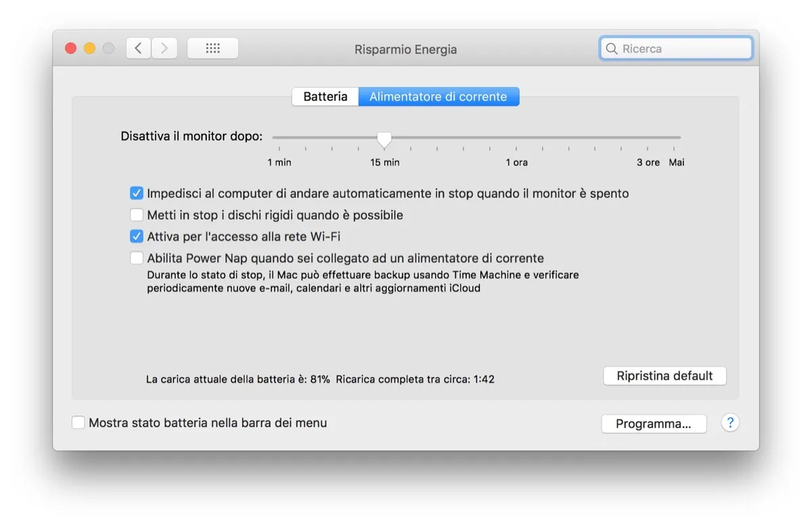This screenshot has width=812, height=526.
Task: Enable 'Metti in stop i dischi rigidi'
Action: click(136, 214)
